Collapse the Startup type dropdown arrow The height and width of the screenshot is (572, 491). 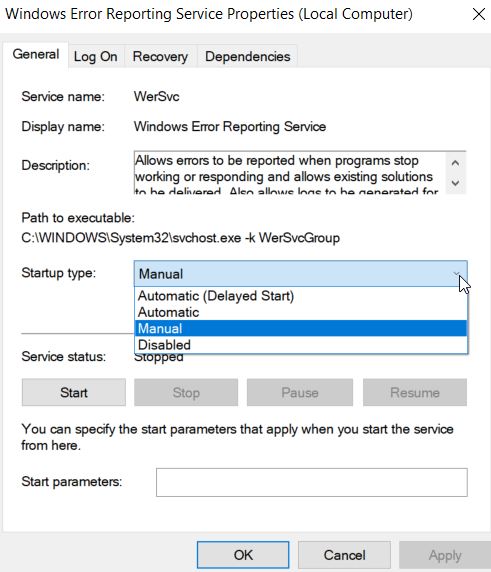pos(456,274)
